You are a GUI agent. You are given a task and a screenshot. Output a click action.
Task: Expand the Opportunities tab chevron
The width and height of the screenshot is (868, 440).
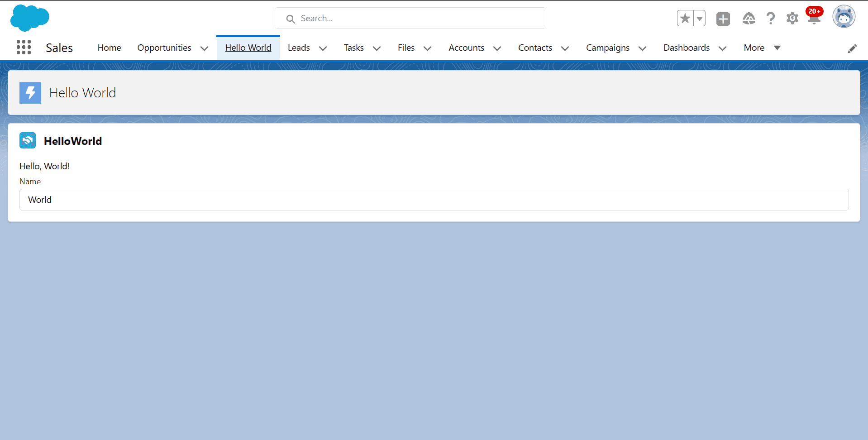click(204, 48)
